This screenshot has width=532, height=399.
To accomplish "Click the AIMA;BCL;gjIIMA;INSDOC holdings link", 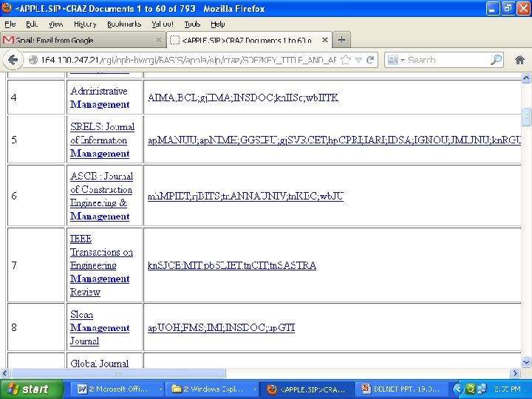I will click(243, 98).
